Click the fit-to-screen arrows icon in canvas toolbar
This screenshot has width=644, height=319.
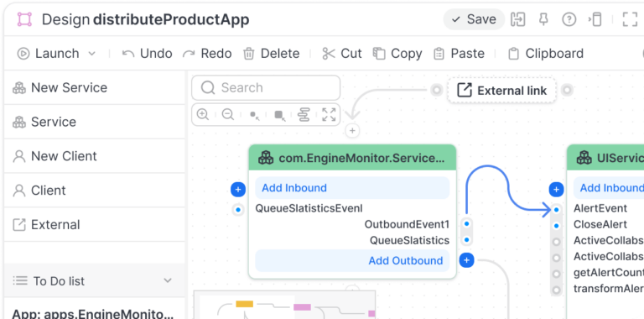329,115
